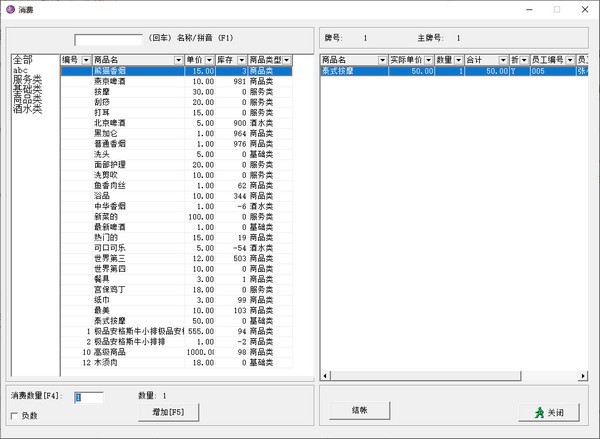Select the 洗剪吹 product row
The width and height of the screenshot is (600, 439).
[177, 175]
